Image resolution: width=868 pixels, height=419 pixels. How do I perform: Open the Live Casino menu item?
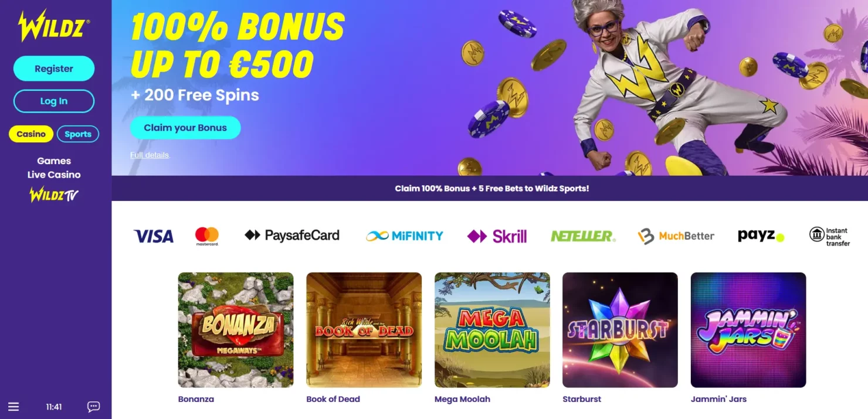coord(54,175)
